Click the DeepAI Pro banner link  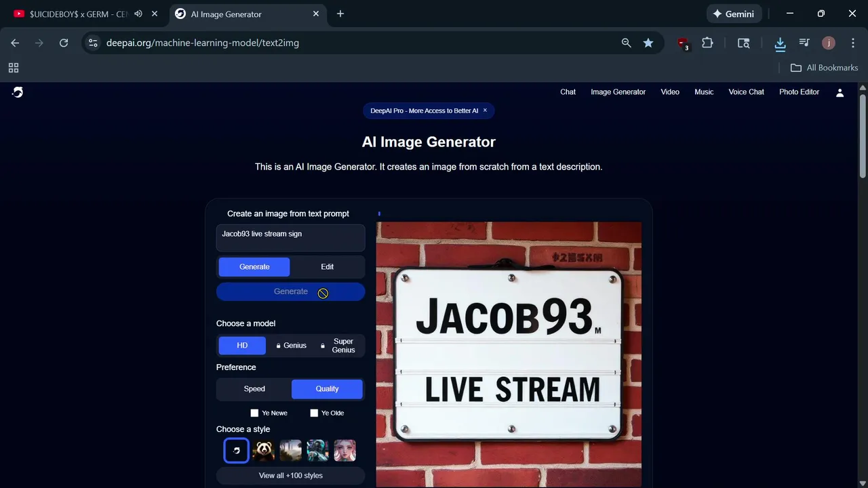[x=424, y=110]
